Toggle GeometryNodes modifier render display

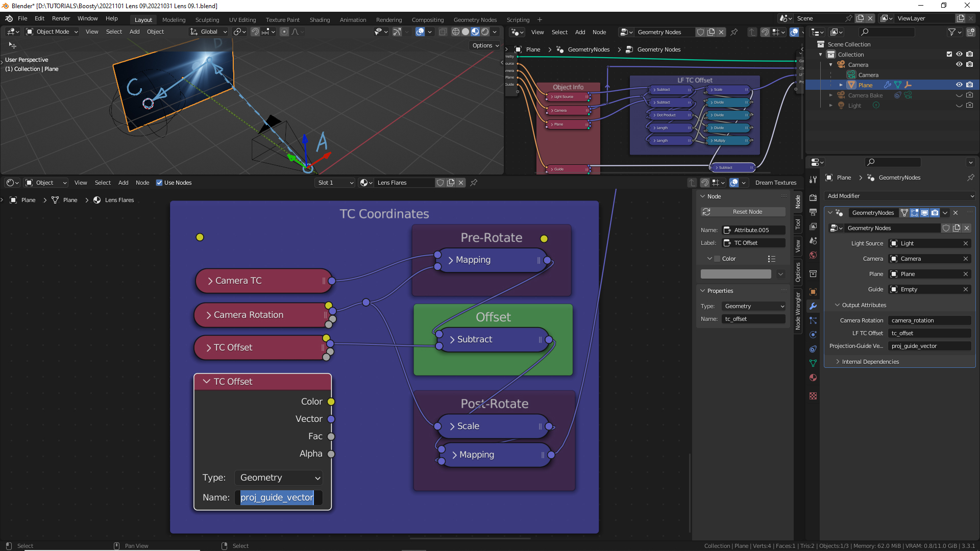click(935, 213)
